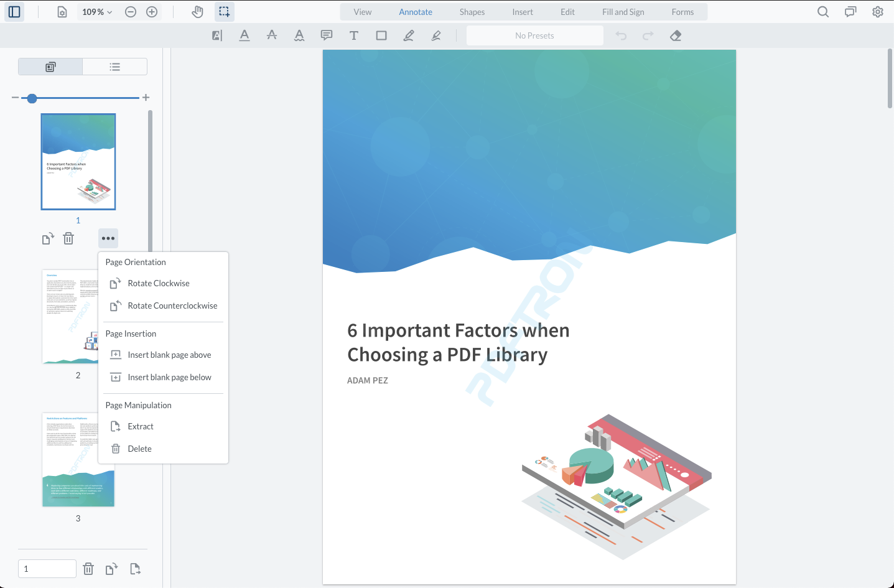Switch to the Annotate tab

click(x=416, y=12)
